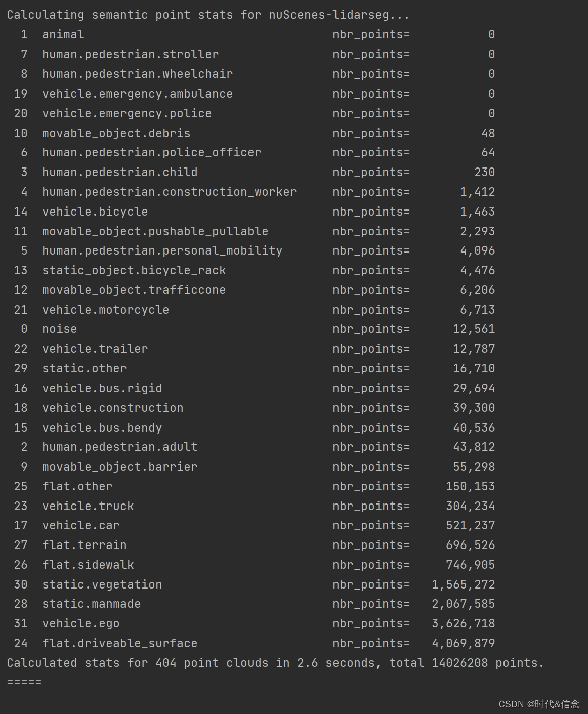Image resolution: width=588 pixels, height=714 pixels.
Task: Click the 'human.pedestrian.stroller' line
Action: coord(131,54)
